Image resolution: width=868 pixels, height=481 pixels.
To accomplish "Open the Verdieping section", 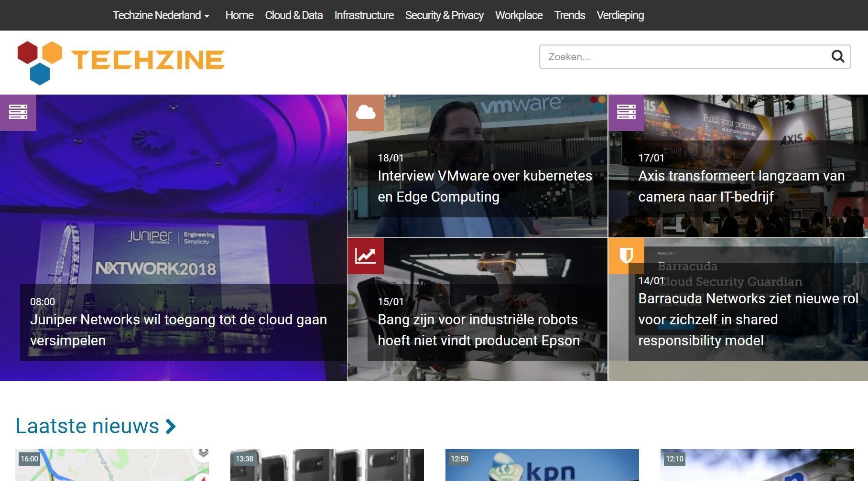I will [620, 15].
